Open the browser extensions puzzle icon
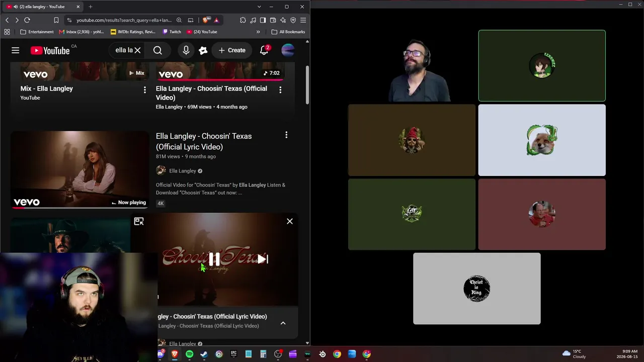The width and height of the screenshot is (644, 362). (x=243, y=20)
